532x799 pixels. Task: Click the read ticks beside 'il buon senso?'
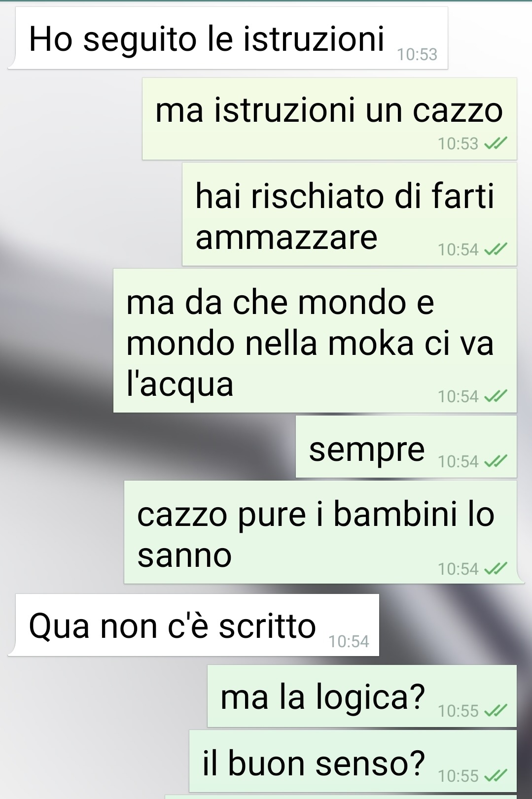click(x=496, y=776)
